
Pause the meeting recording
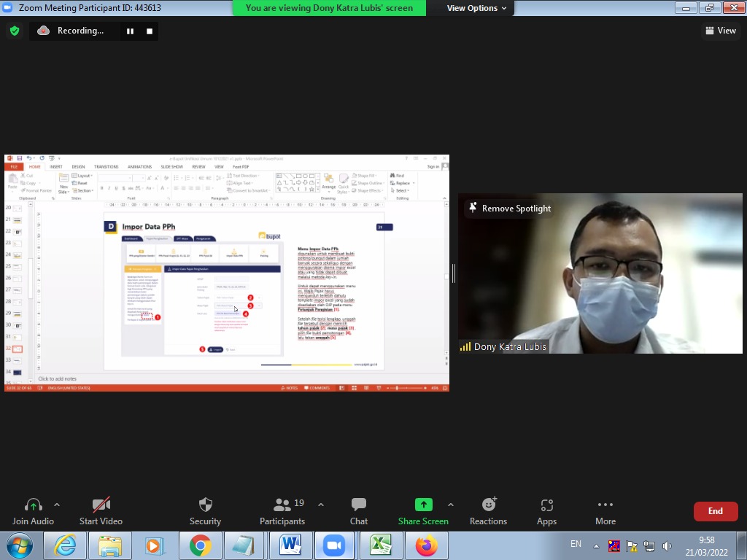click(x=131, y=31)
